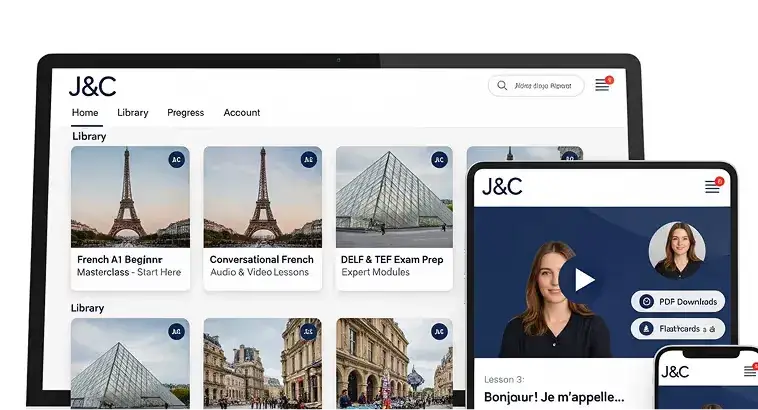Click the instructor's round profile photo
The image size is (758, 410).
click(x=677, y=250)
